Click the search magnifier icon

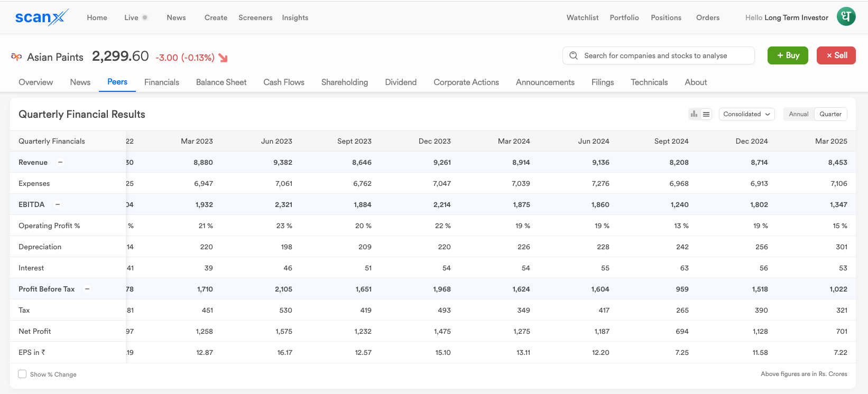[x=574, y=55]
